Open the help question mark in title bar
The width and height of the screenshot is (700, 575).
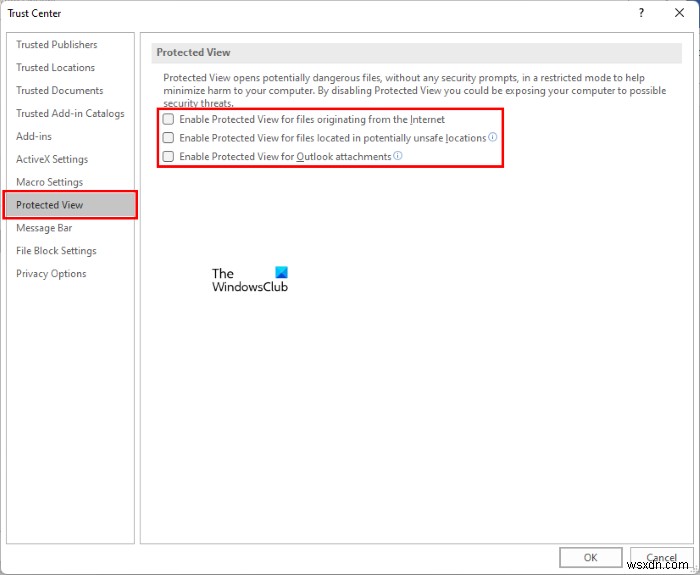tap(641, 13)
